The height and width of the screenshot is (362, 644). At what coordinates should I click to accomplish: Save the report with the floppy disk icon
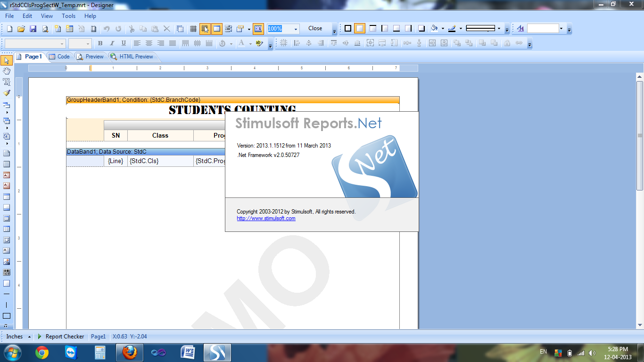tap(33, 29)
